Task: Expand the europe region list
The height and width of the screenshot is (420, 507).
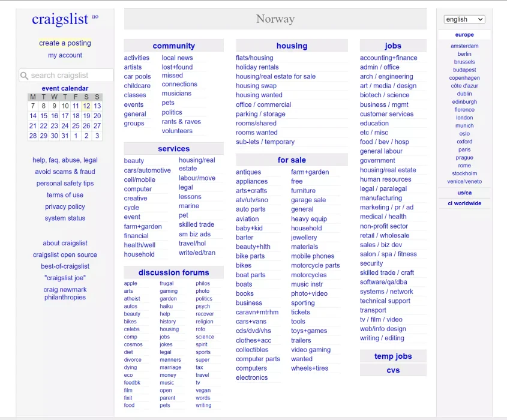Action: coord(464,35)
